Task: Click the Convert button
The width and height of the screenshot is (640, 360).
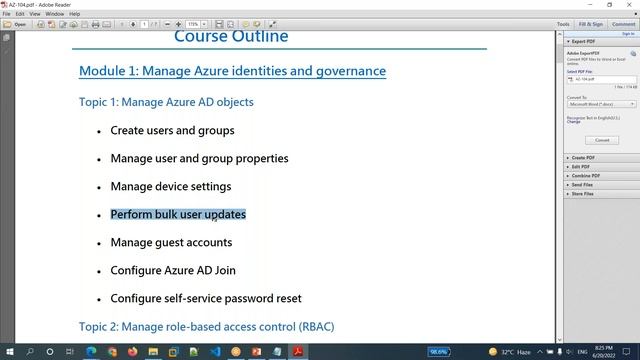Action: click(602, 140)
